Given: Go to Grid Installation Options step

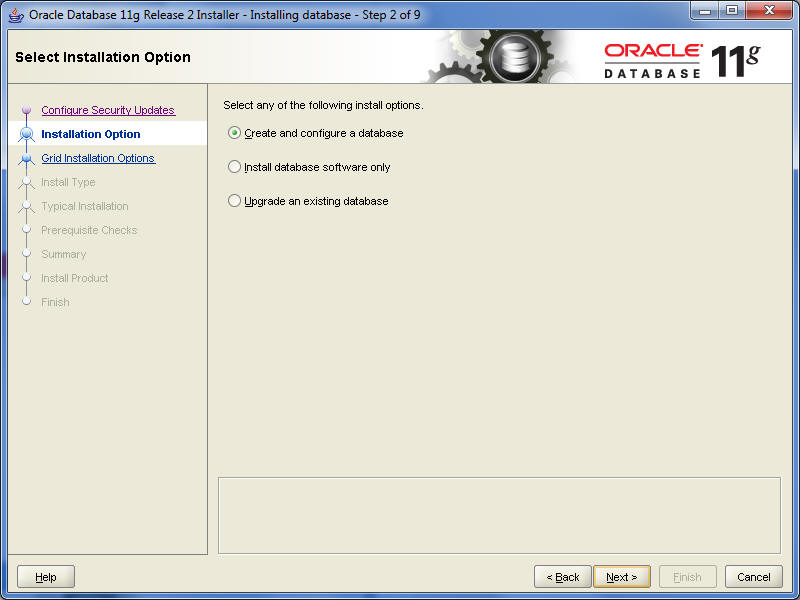Looking at the screenshot, I should pyautogui.click(x=98, y=158).
